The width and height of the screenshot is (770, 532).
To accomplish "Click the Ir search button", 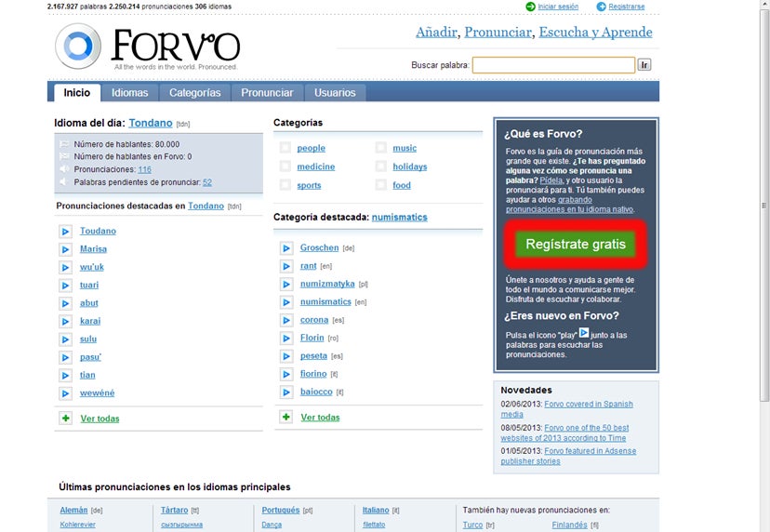I will 644,65.
